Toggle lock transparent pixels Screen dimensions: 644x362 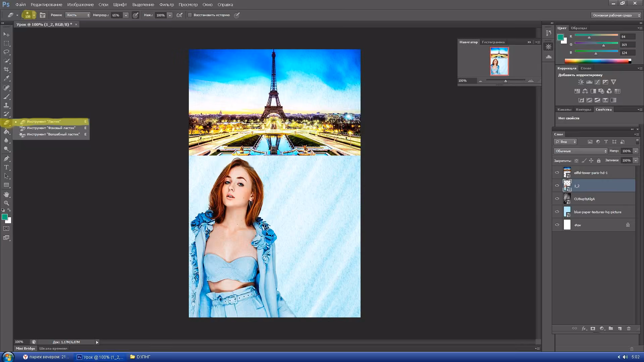click(576, 161)
